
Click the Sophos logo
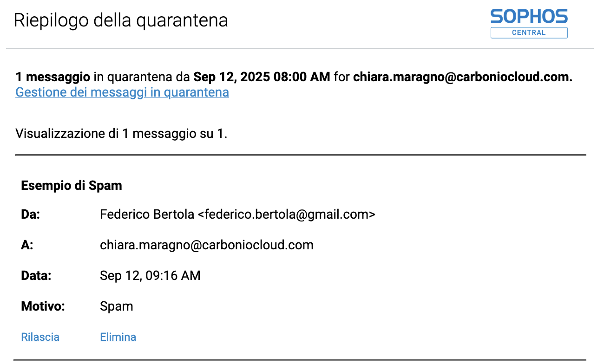[x=529, y=16]
